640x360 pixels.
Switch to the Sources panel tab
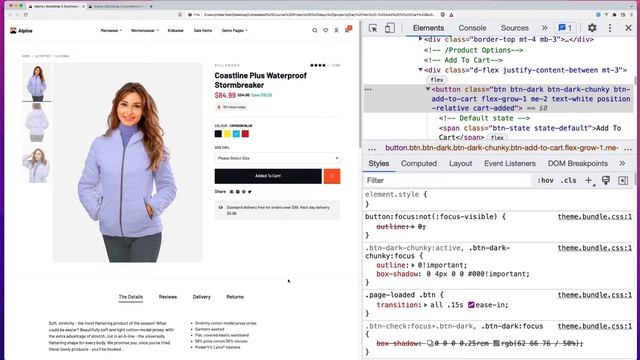pyautogui.click(x=514, y=28)
